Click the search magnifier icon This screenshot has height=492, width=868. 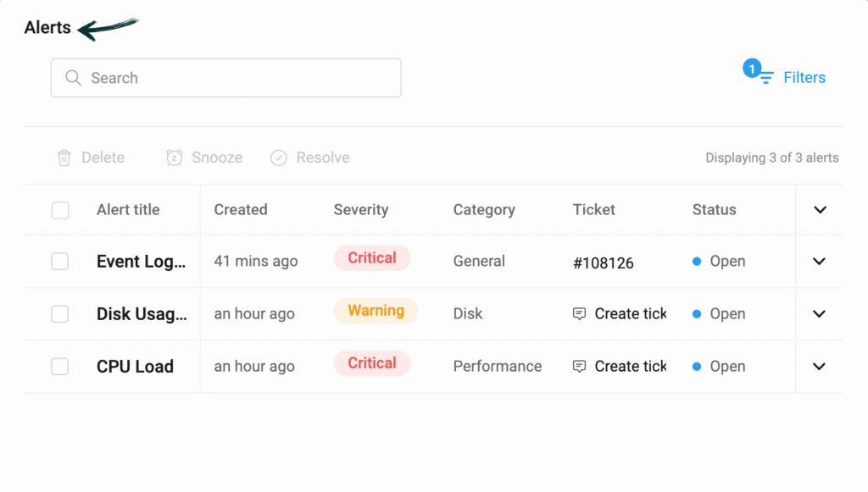pyautogui.click(x=73, y=77)
